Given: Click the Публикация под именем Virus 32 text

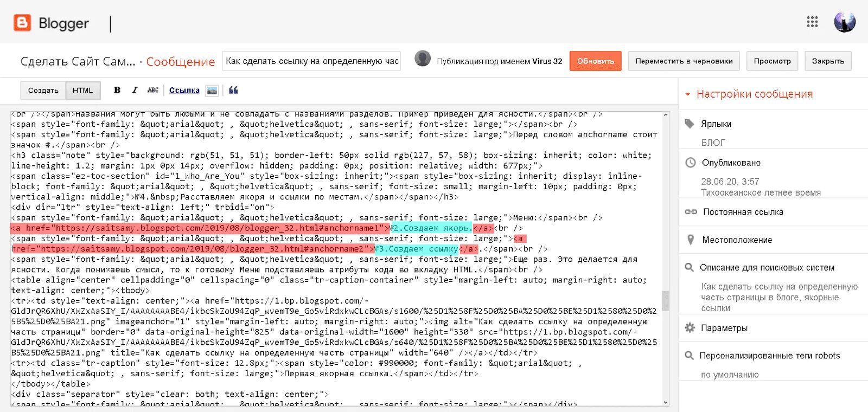Looking at the screenshot, I should pyautogui.click(x=500, y=61).
